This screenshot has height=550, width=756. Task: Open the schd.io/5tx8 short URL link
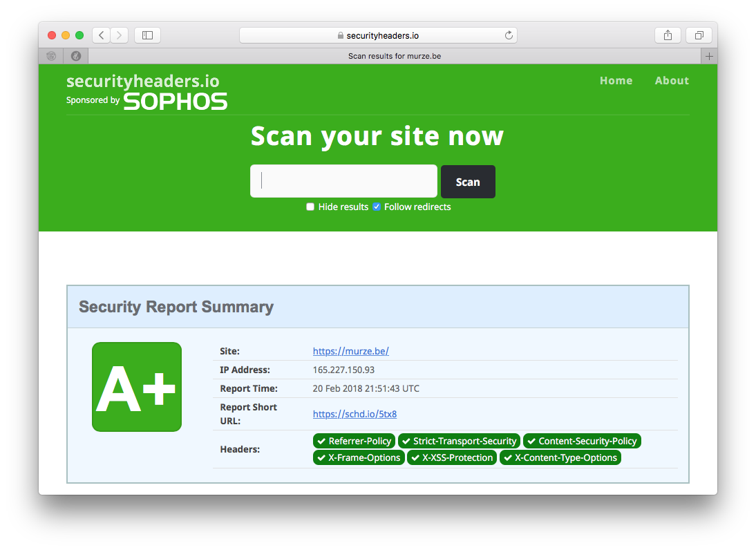[355, 414]
